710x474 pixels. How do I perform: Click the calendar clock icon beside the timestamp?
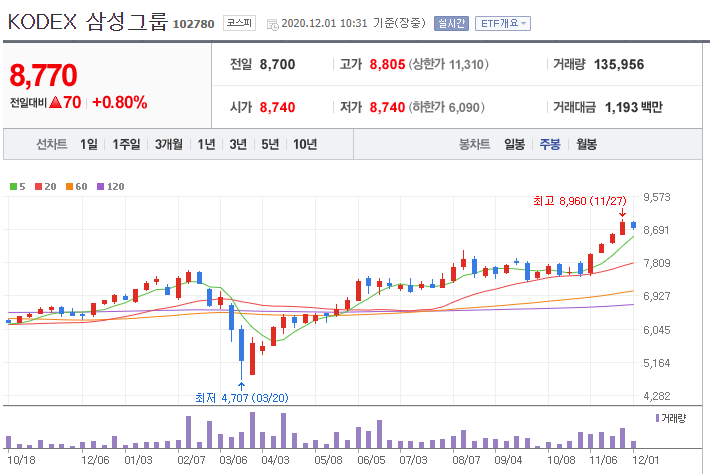tap(273, 24)
